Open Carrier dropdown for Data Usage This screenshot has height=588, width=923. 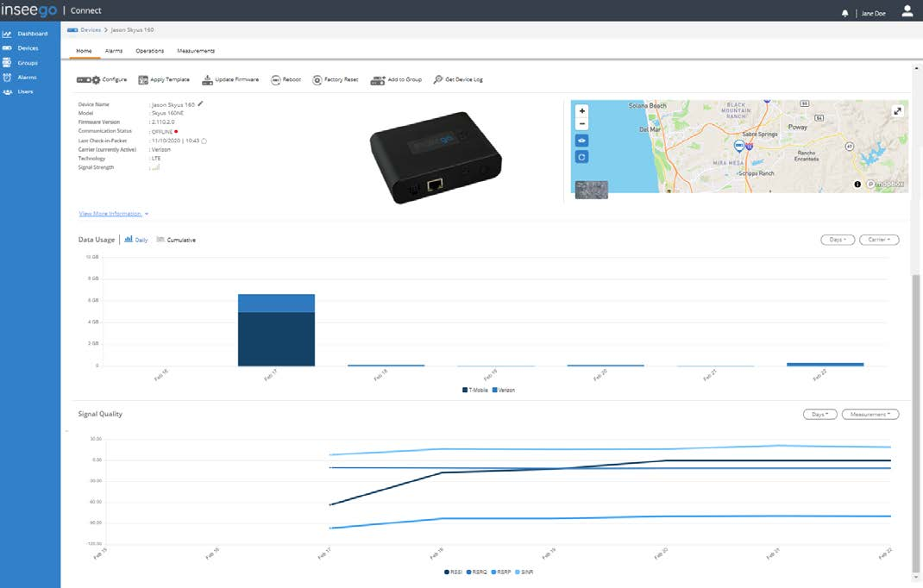(879, 240)
